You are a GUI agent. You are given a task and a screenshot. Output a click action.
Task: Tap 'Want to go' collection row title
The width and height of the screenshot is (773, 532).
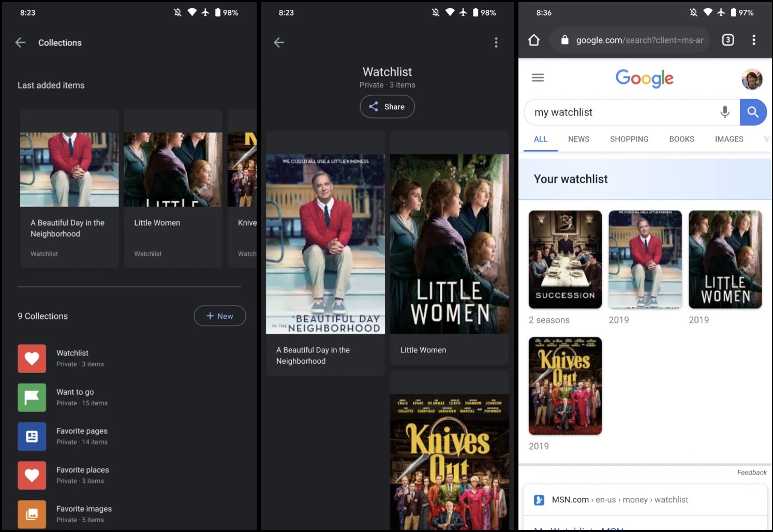click(75, 392)
